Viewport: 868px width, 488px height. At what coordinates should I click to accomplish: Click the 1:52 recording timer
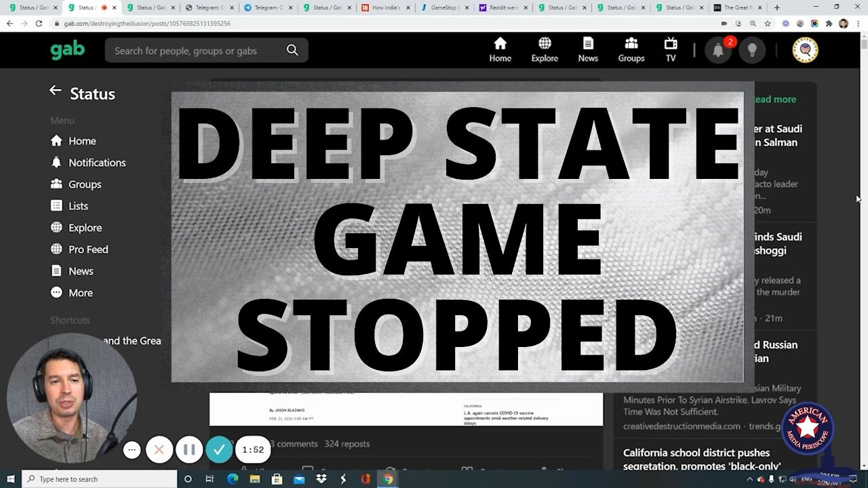point(253,449)
